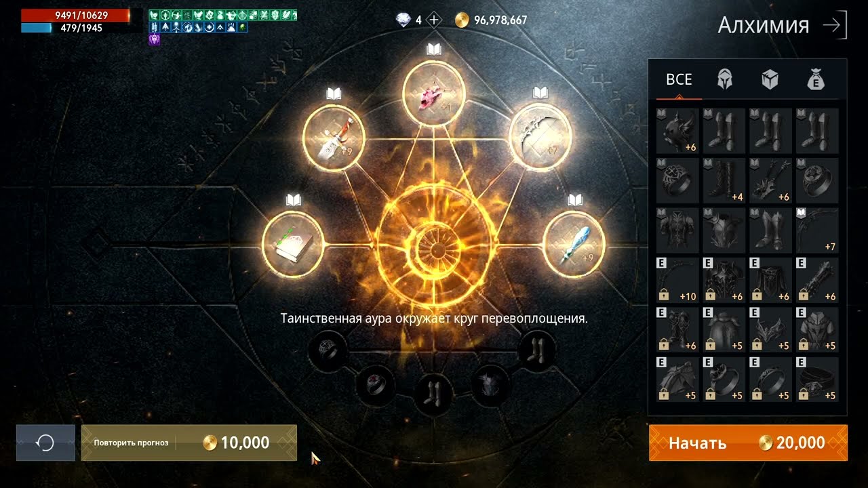
Task: Click the Начать 20,000 button
Action: [x=748, y=443]
